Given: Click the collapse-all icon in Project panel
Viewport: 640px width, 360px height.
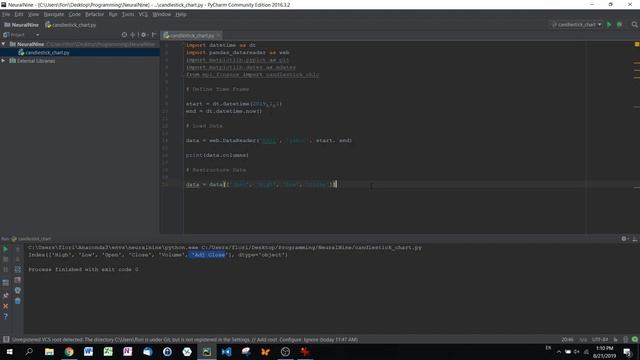Looking at the screenshot, I should pos(133,35).
